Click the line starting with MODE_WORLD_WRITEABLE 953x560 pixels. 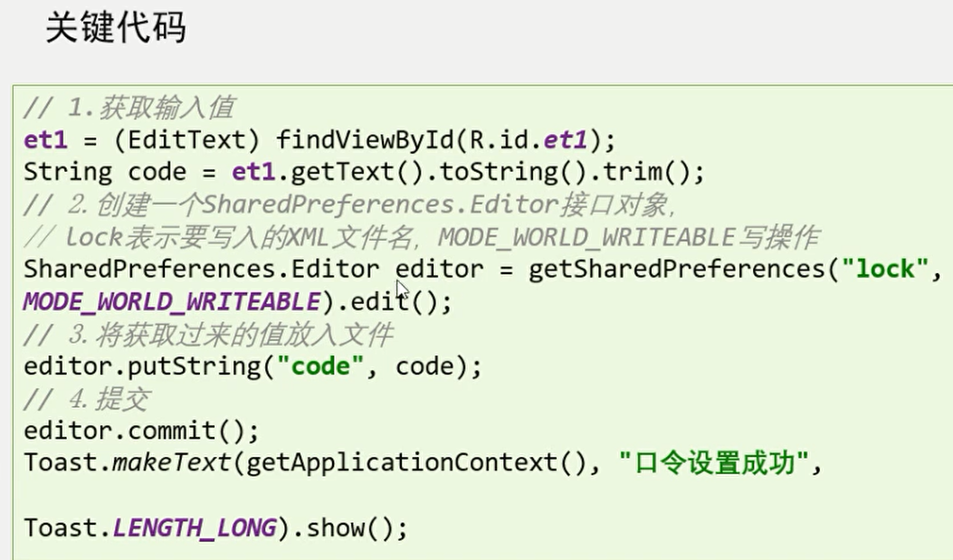(x=238, y=302)
